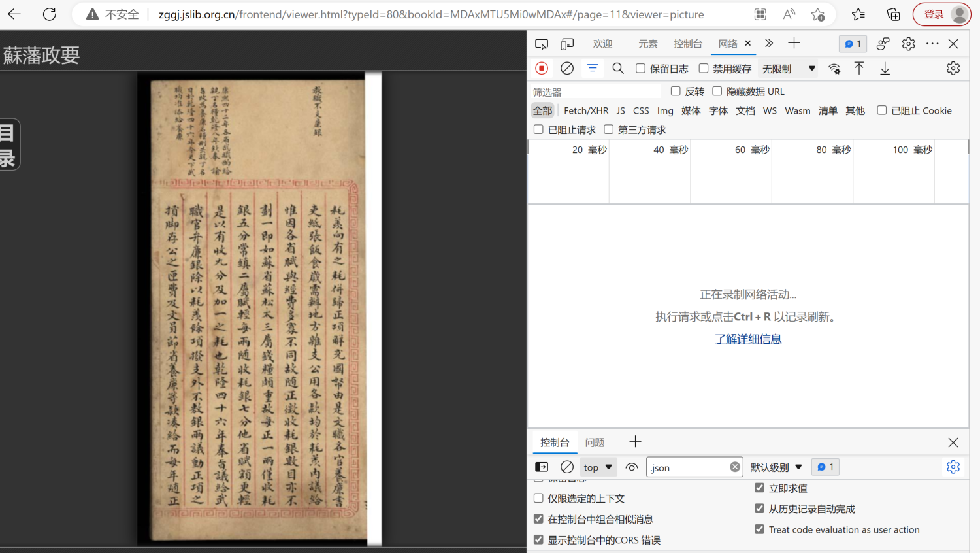Toggle device emulation mode
The image size is (980, 553).
567,44
